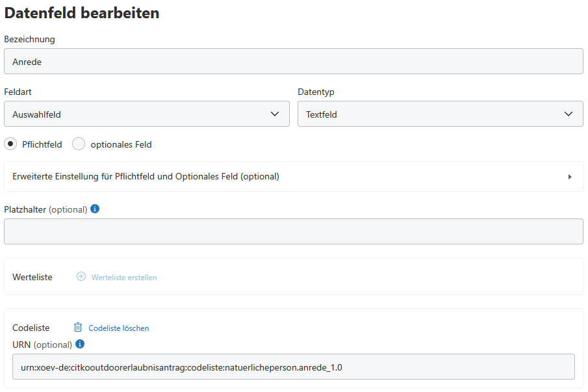Click the plus icon beside Werteliste
Screen dimensions: 588x392
click(81, 276)
